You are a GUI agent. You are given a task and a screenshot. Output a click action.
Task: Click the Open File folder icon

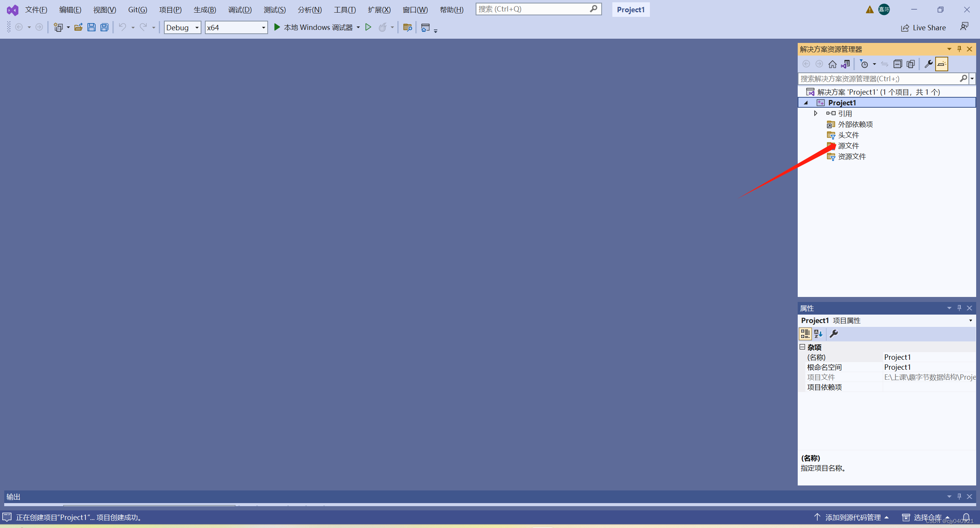78,27
